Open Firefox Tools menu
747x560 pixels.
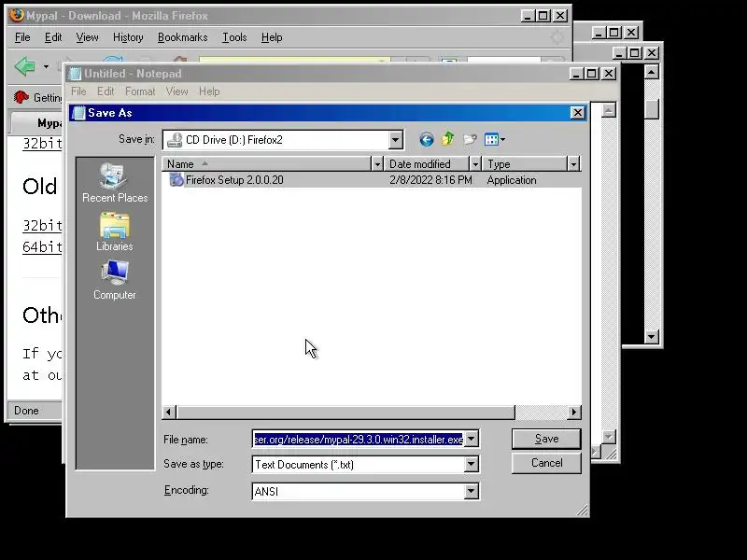pos(234,37)
